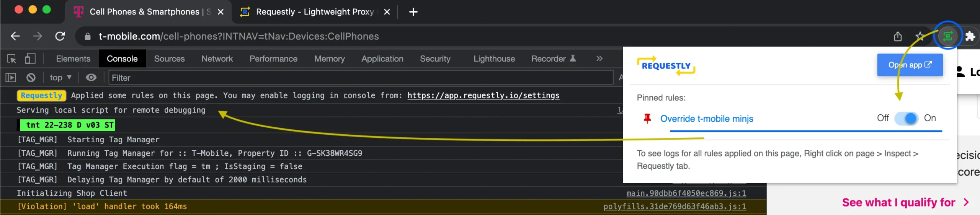Screen dimensions: 980x215
Task: Clear the console with the ban icon
Action: point(31,78)
